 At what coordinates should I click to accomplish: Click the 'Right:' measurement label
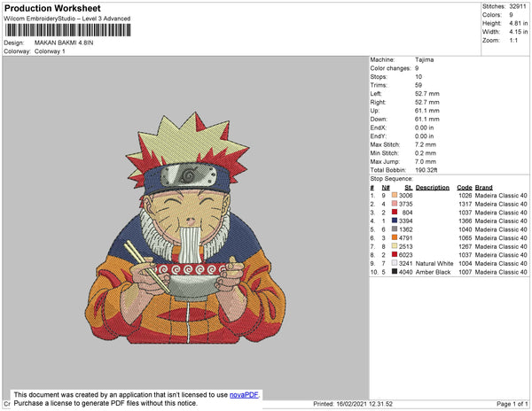tap(378, 102)
